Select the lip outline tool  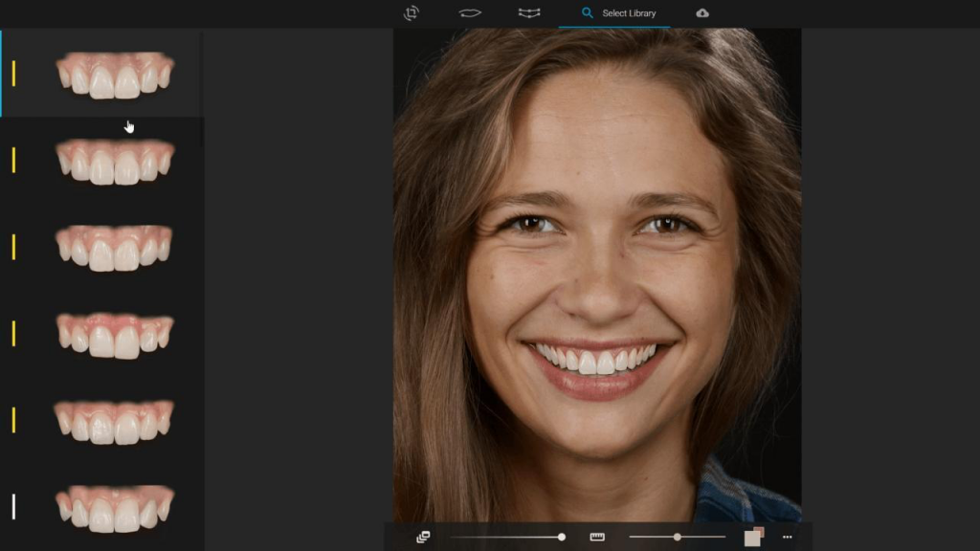(x=470, y=13)
